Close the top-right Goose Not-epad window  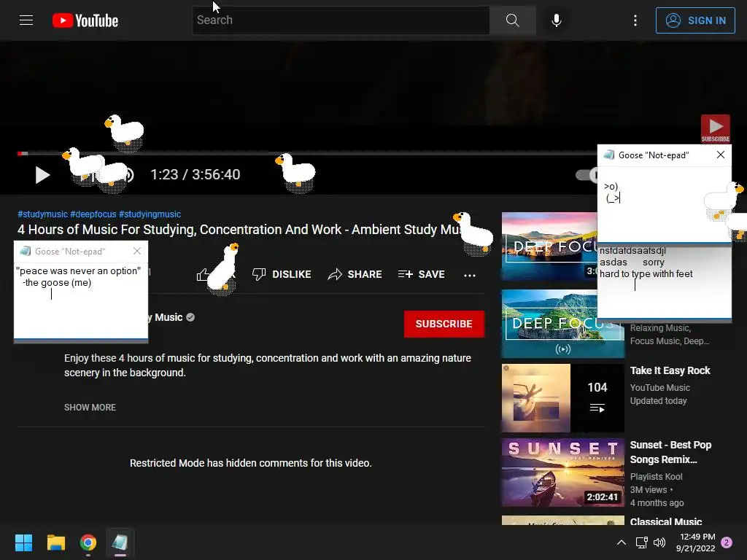coord(720,155)
